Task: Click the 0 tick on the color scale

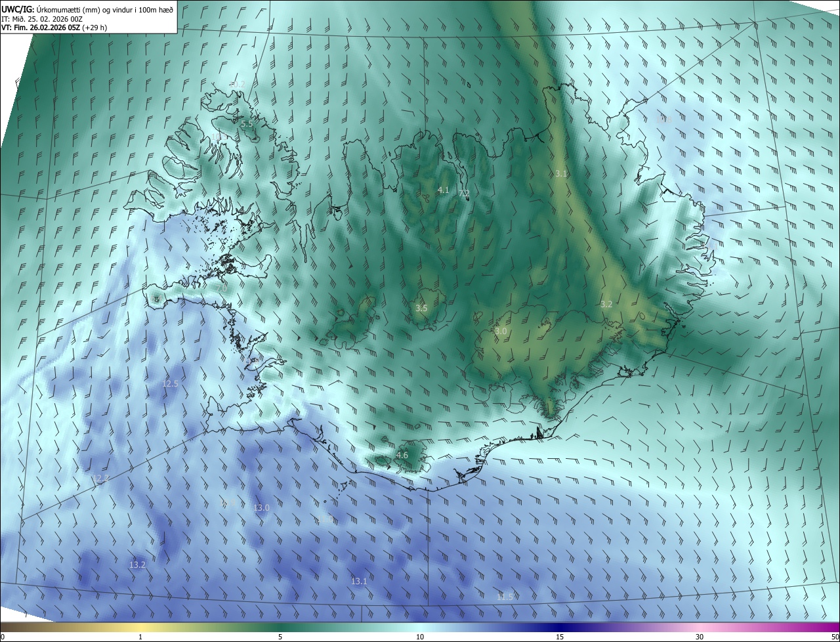Action: coord(3,637)
